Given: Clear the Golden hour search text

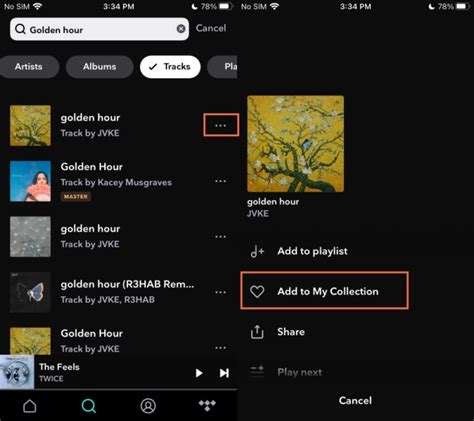Looking at the screenshot, I should [181, 29].
